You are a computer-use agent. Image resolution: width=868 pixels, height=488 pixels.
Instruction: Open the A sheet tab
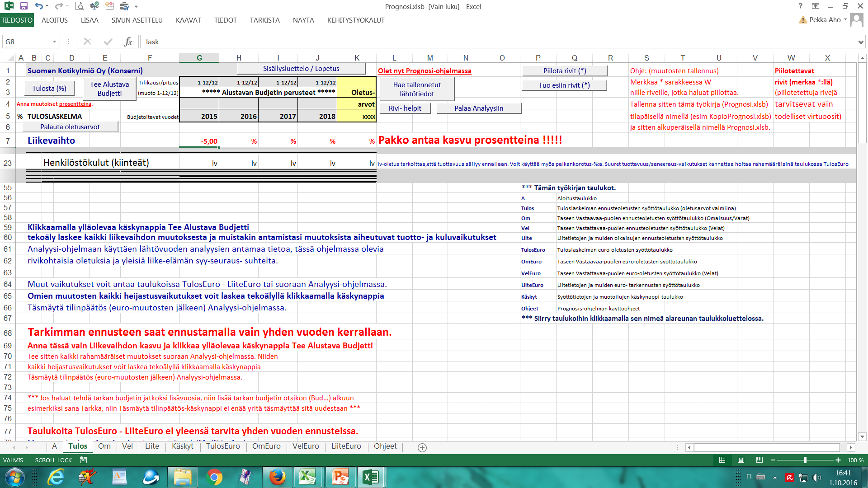54,446
